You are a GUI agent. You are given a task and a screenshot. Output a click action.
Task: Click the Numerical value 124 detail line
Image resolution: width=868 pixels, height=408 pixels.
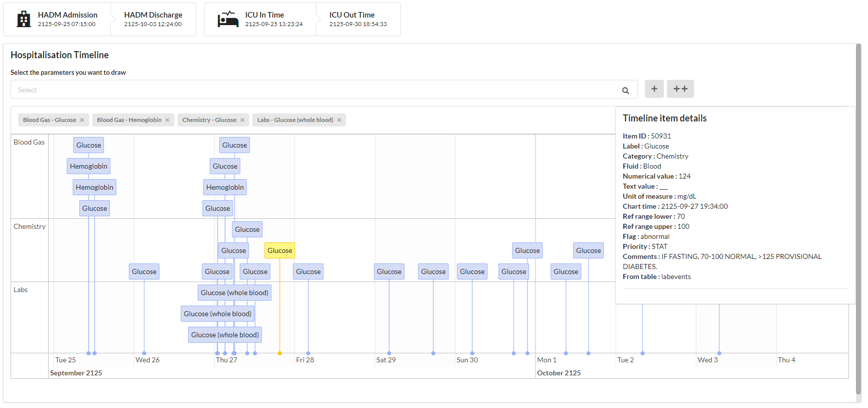(657, 176)
